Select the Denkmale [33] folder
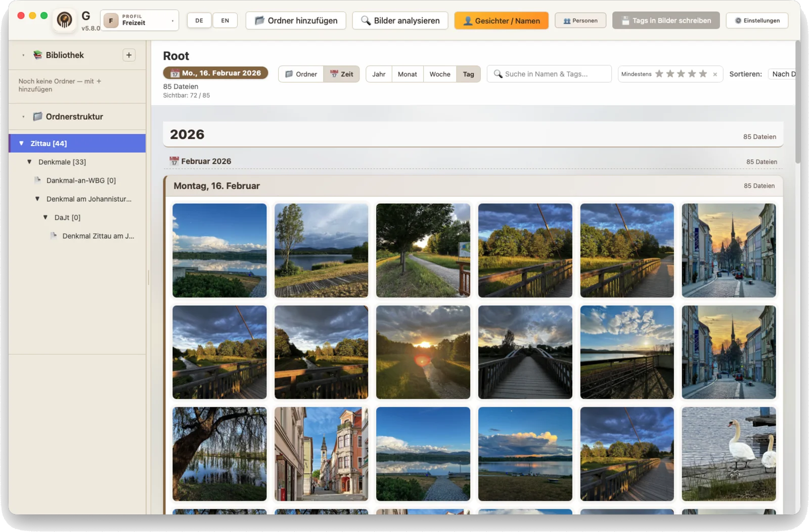The width and height of the screenshot is (809, 532). 62,162
